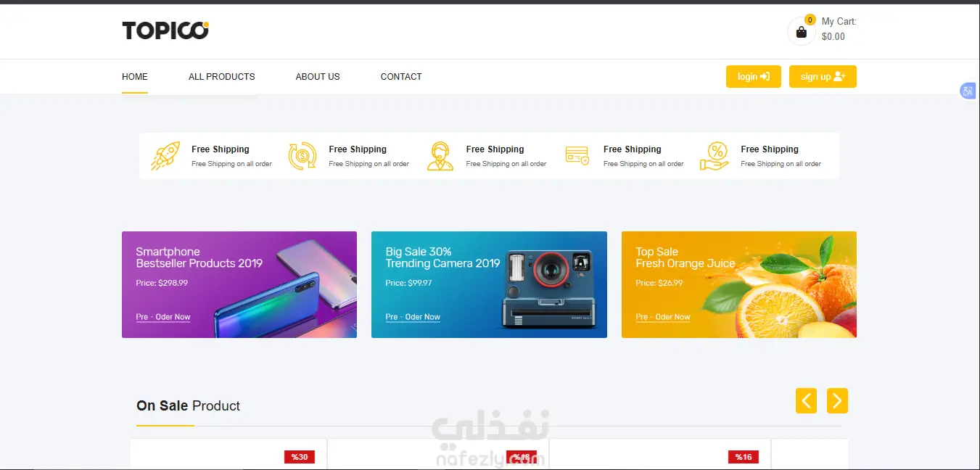Click the TOPICO logo
Viewport: 980px width, 470px height.
tap(165, 30)
